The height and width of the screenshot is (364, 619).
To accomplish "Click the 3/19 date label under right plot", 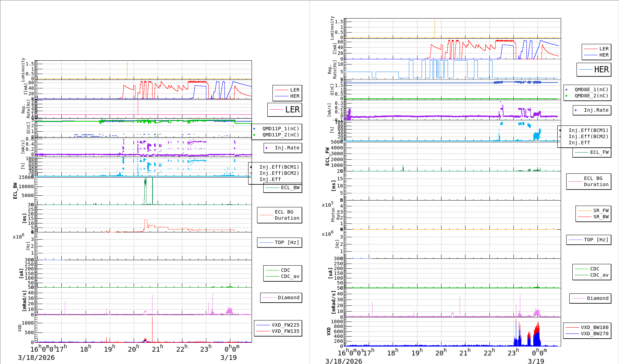I will pos(536,361).
